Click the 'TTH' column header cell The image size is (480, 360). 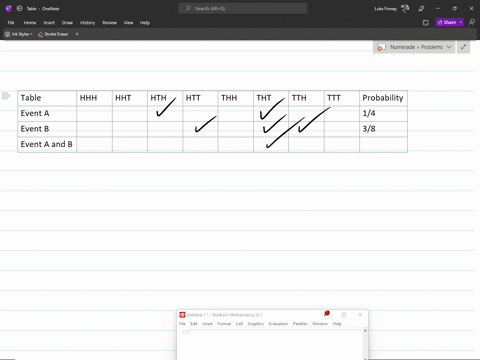click(x=306, y=98)
